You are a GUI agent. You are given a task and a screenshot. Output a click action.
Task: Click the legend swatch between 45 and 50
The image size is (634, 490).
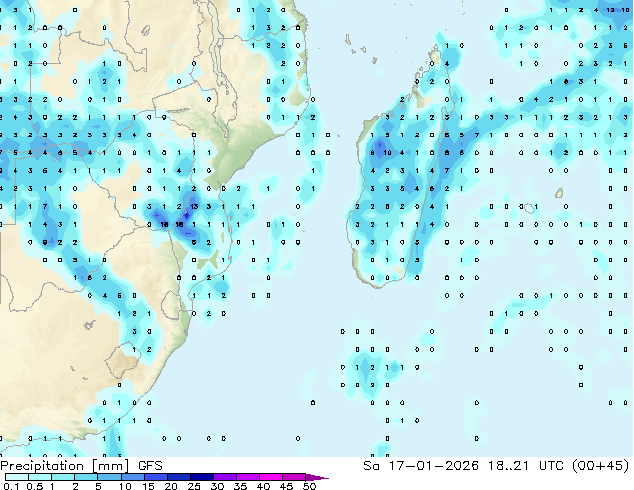coord(294,477)
